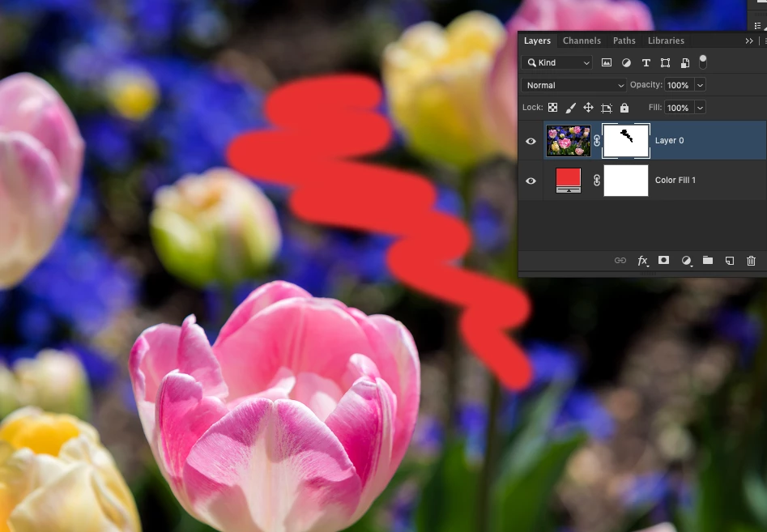Viewport: 767px width, 532px height.
Task: Collapse panel with double-arrow icon
Action: point(749,40)
